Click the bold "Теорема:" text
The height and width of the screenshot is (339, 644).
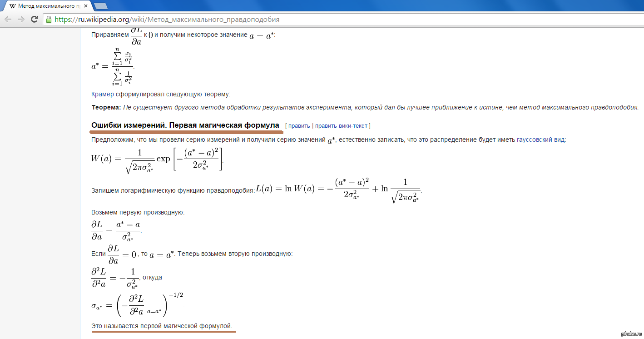tap(106, 107)
